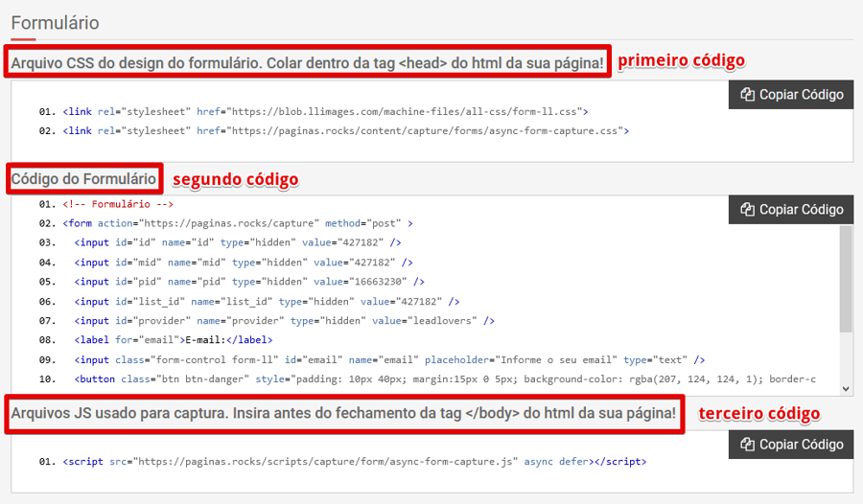The width and height of the screenshot is (863, 504).
Task: Click the 'Arquivos JS usado para captura' heading
Action: click(342, 415)
